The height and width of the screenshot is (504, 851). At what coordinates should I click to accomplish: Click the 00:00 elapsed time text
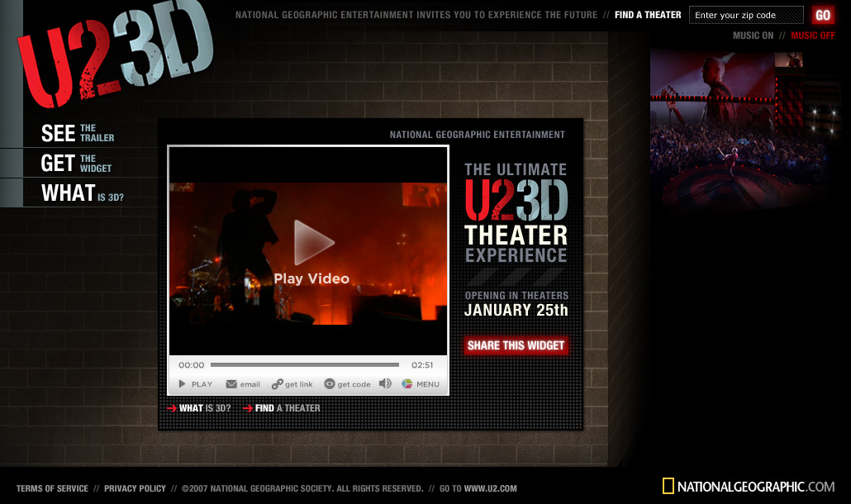(192, 365)
